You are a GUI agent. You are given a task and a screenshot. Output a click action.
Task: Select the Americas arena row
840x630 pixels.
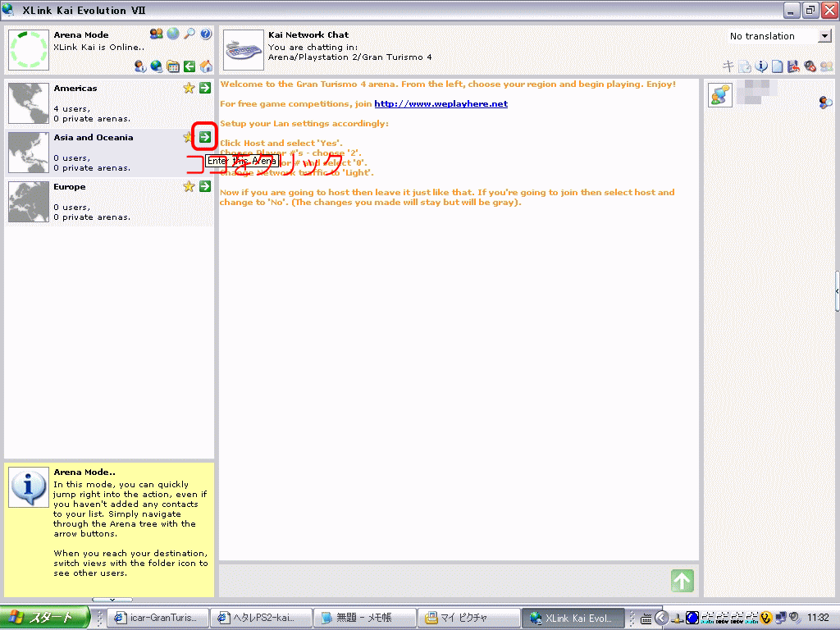(x=109, y=103)
